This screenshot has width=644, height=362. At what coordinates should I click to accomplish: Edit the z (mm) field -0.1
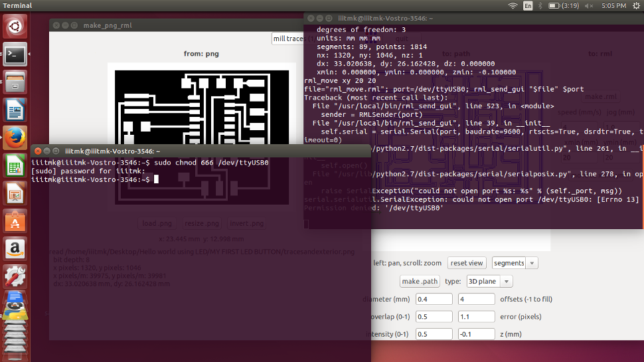click(x=476, y=334)
